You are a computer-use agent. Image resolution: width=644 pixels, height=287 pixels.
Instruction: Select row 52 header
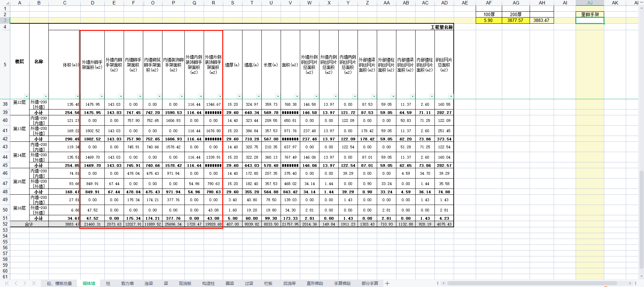5,224
